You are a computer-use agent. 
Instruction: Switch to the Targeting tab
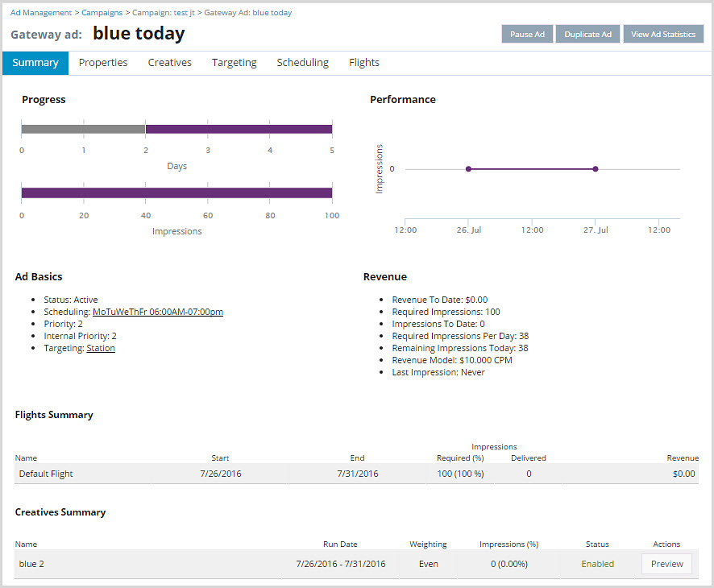tap(234, 62)
